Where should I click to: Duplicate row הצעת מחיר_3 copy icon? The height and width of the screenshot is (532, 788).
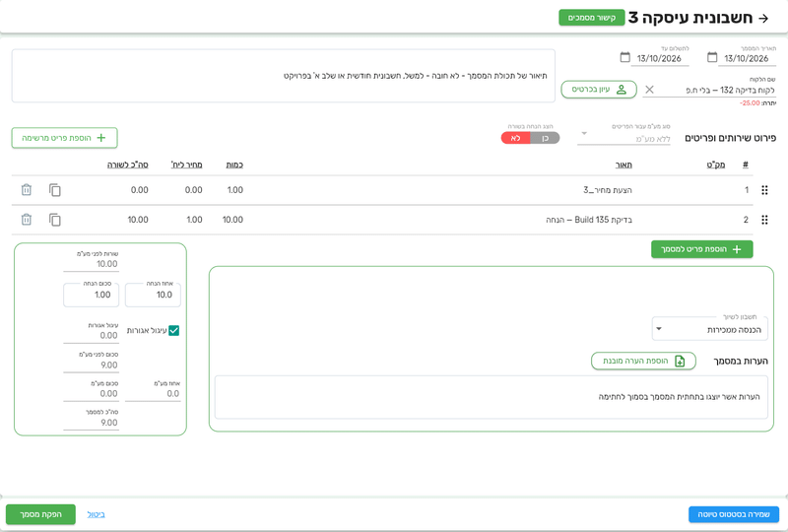click(55, 190)
